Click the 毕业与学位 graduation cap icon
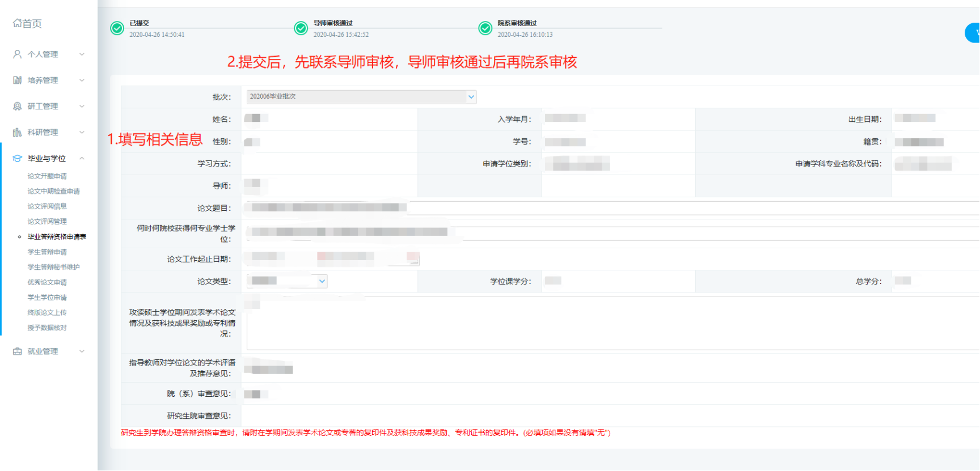980x471 pixels. click(x=18, y=159)
